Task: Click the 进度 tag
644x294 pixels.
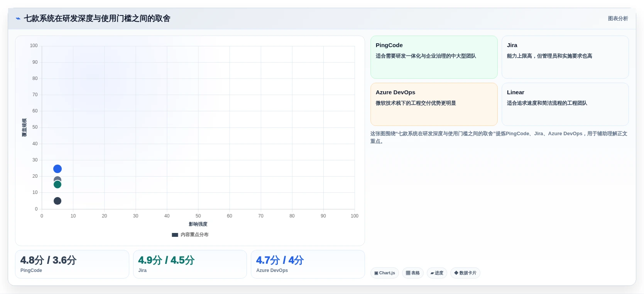Action: point(437,273)
